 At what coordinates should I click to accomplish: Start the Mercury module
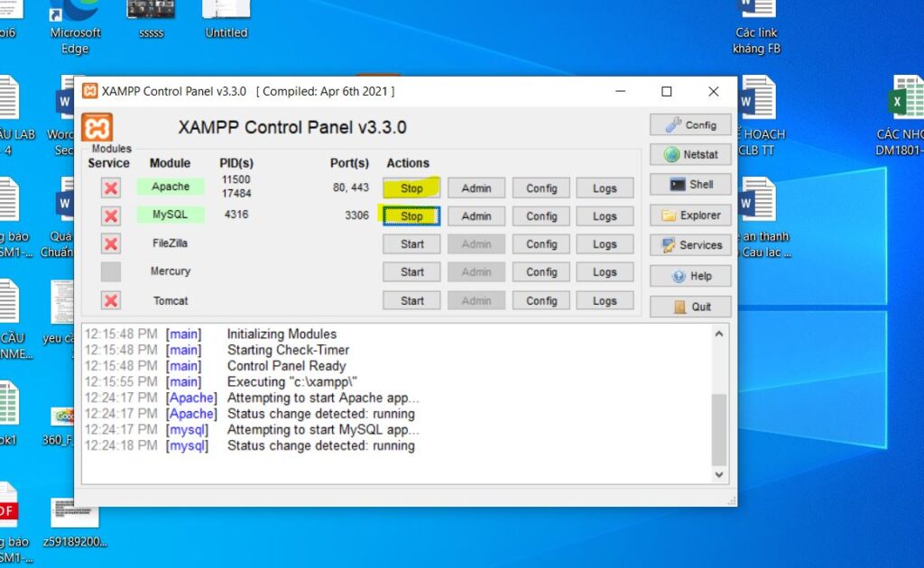[411, 272]
